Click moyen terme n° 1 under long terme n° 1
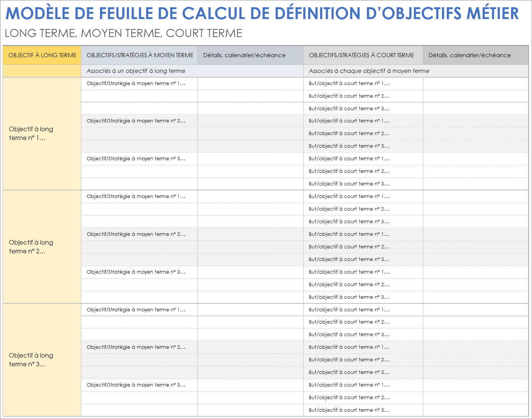The width and height of the screenshot is (532, 419). (139, 84)
